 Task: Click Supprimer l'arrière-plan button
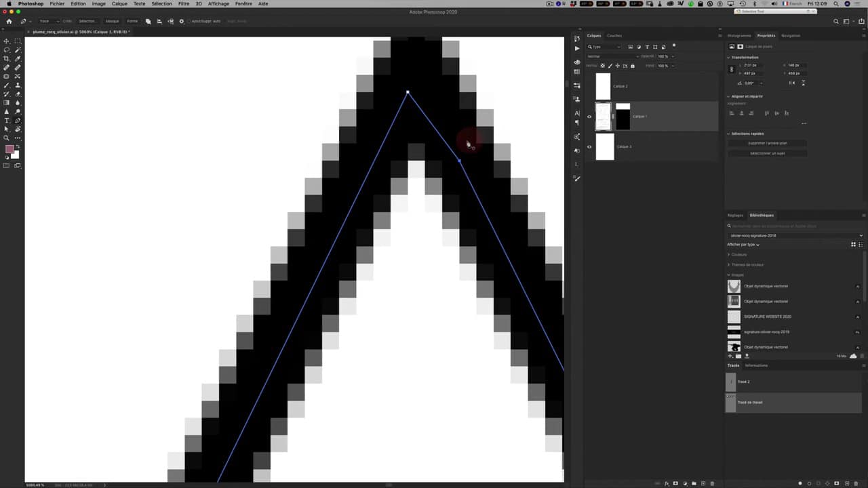click(768, 143)
